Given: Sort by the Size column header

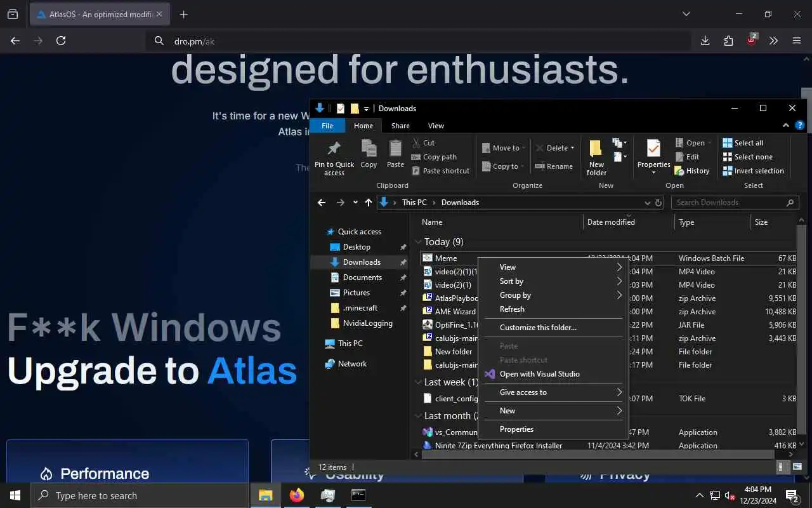Looking at the screenshot, I should 773,222.
